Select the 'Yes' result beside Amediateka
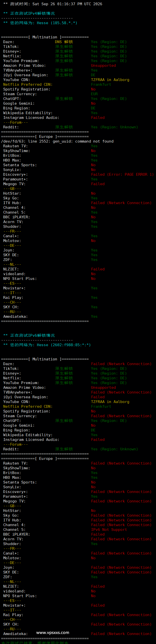The width and height of the screenshot is (156, 644). point(94,317)
